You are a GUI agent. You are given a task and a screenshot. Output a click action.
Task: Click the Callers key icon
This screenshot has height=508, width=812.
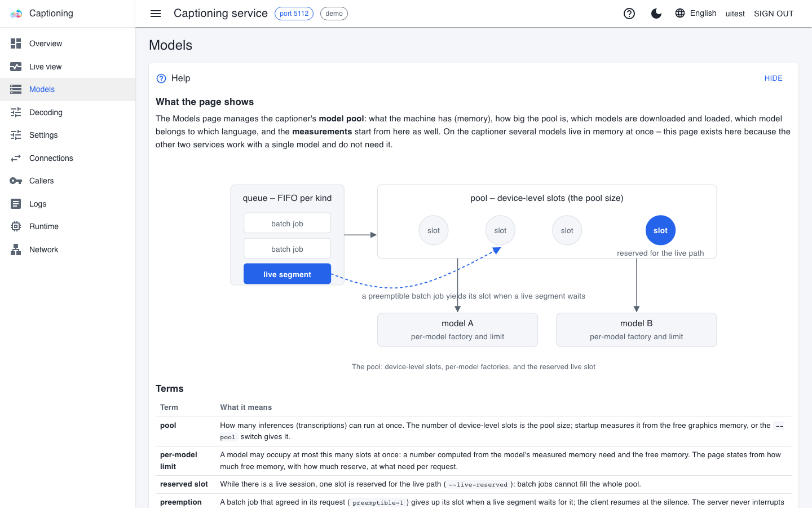(x=16, y=181)
